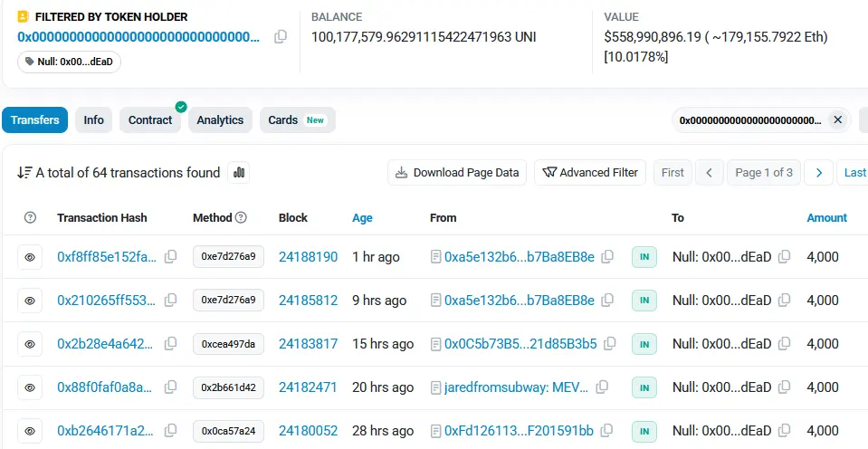Preview transaction 0xb2646171a2 with eye icon
Viewport: 868px width, 449px height.
[30, 431]
